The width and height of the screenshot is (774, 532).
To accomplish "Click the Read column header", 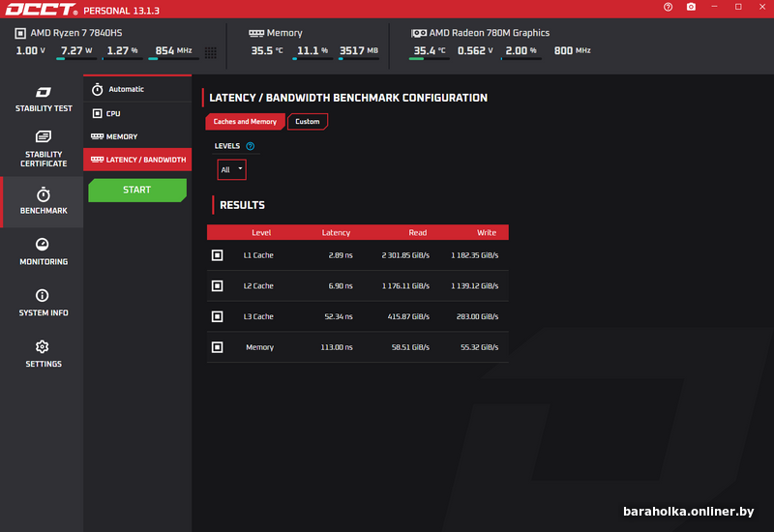I will [x=418, y=232].
